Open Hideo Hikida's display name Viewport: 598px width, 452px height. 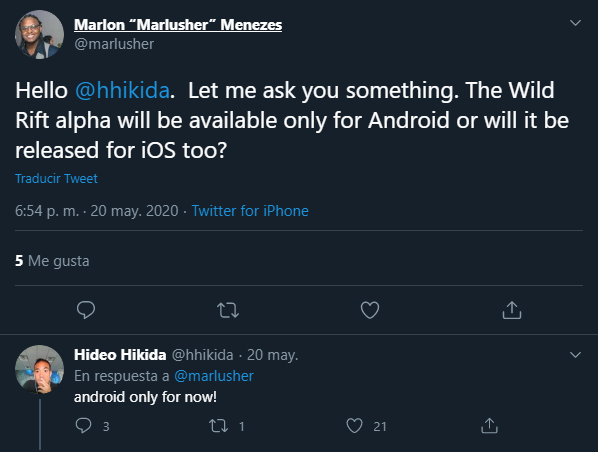tap(120, 355)
